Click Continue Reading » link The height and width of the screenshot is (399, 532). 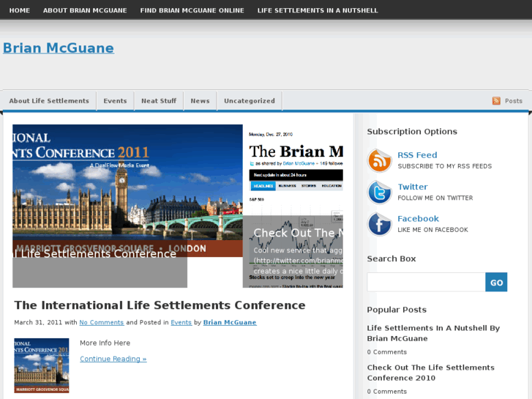pyautogui.click(x=113, y=359)
